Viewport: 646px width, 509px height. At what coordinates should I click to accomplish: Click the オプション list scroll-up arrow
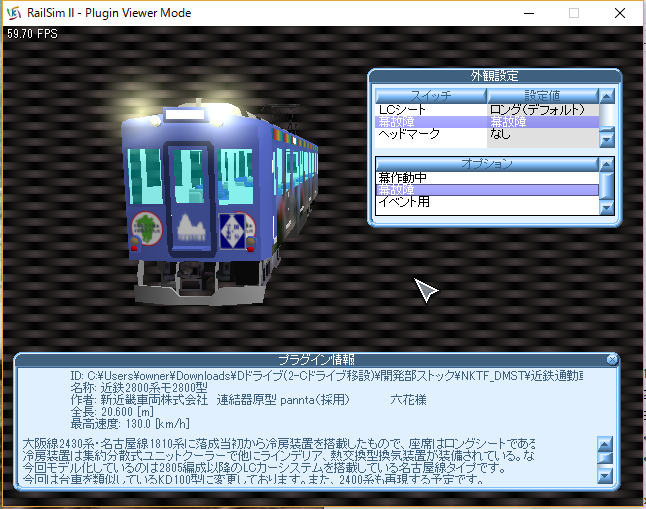click(606, 165)
